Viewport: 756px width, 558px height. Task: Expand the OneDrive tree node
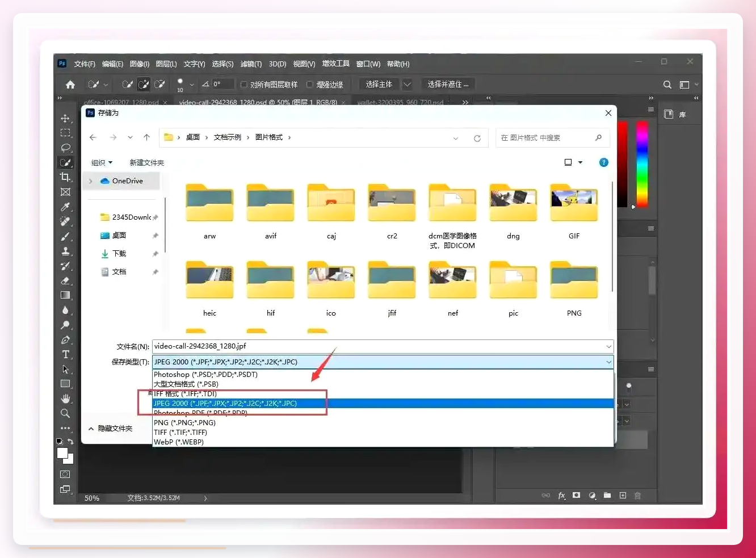91,181
